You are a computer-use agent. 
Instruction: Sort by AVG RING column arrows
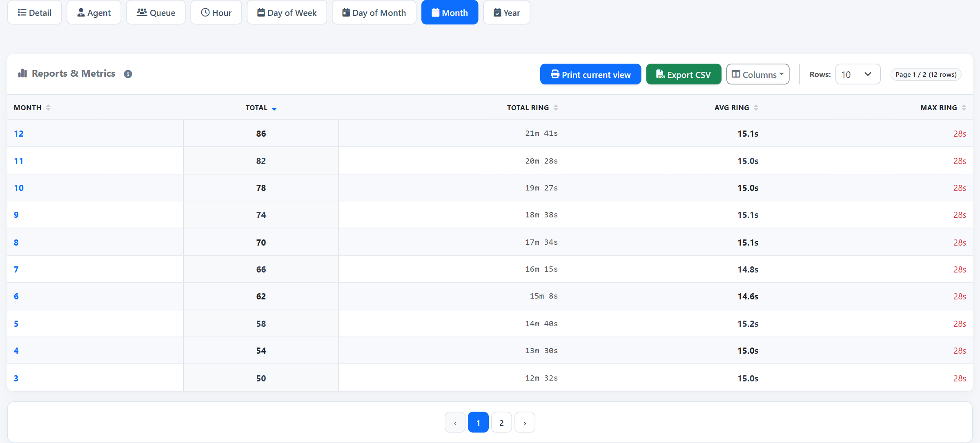pyautogui.click(x=756, y=108)
